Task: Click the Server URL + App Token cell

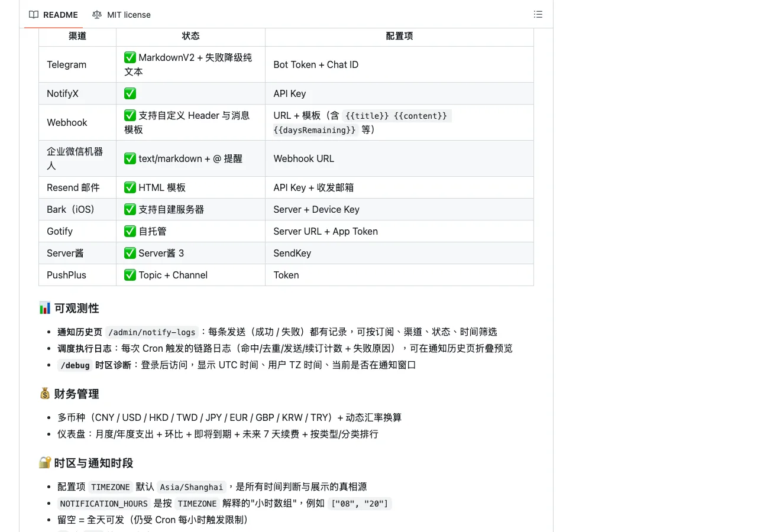Action: 399,231
